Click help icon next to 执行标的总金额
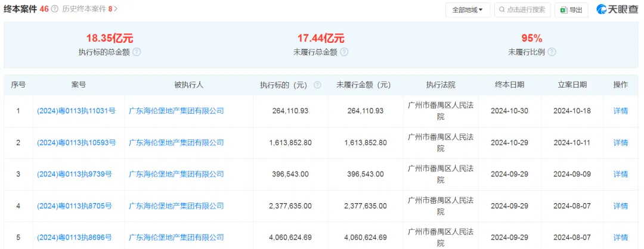 click(x=137, y=52)
